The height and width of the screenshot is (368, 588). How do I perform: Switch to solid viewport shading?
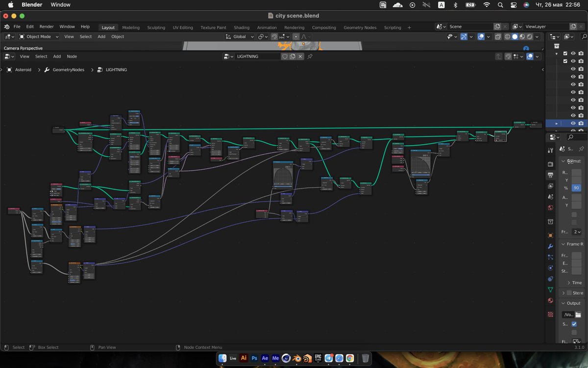click(x=515, y=37)
